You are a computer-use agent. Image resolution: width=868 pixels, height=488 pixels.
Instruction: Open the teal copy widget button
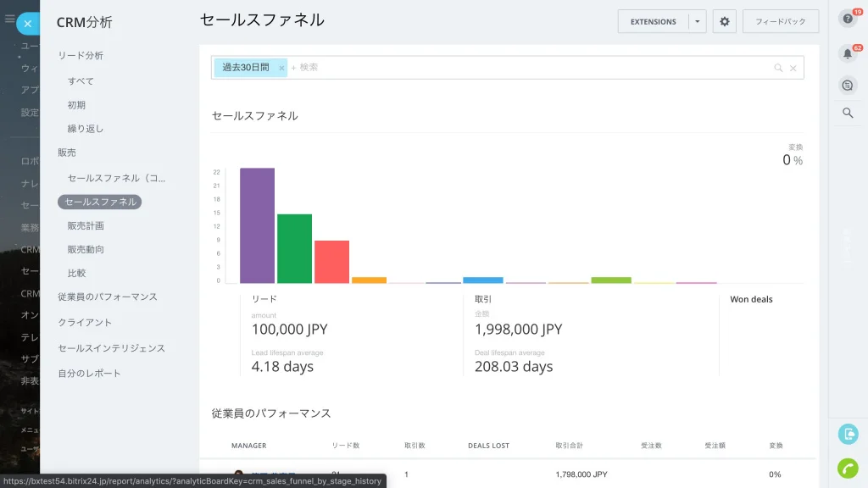[x=848, y=434]
